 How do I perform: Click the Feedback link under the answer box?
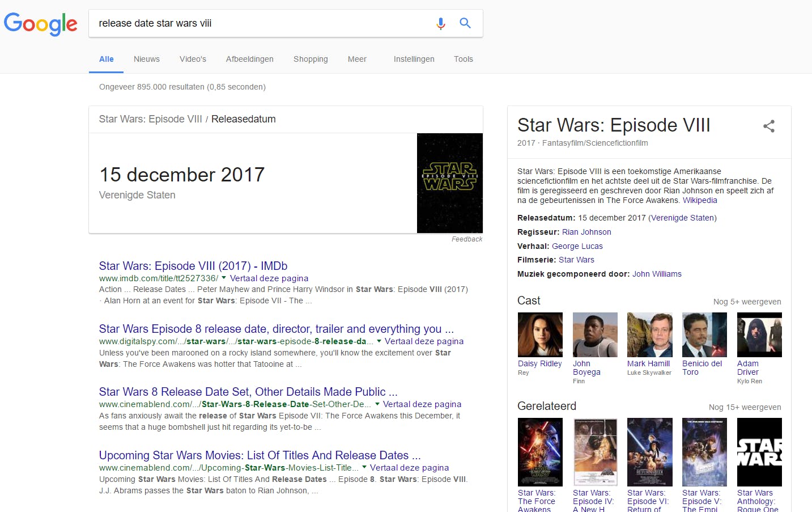(x=467, y=239)
